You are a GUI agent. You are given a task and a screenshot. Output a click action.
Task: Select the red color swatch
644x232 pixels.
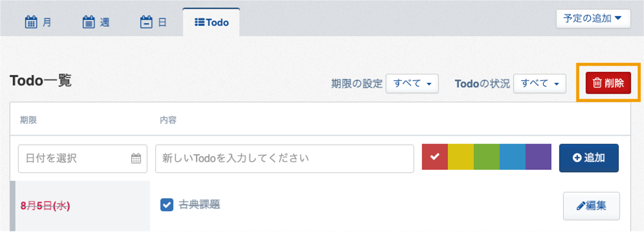(x=435, y=157)
